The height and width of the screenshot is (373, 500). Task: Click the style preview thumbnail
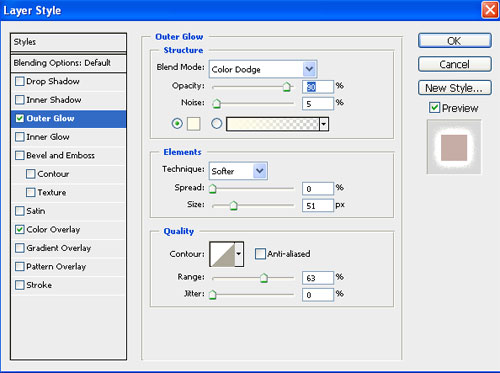click(x=454, y=147)
